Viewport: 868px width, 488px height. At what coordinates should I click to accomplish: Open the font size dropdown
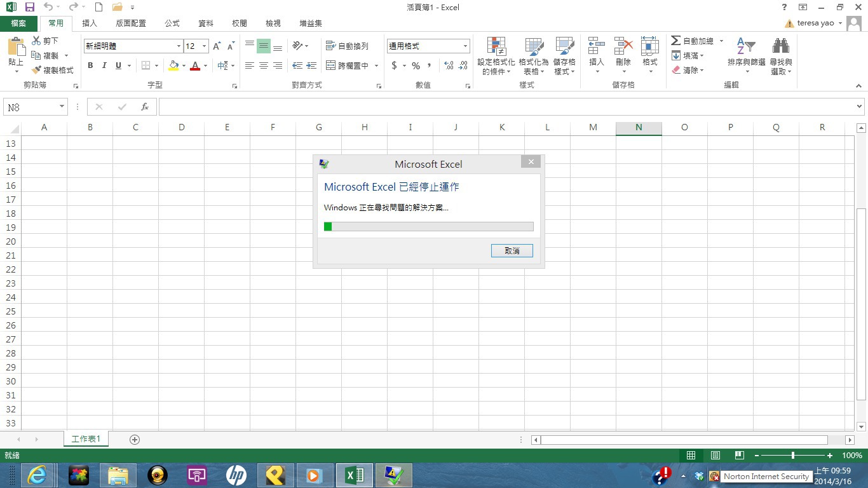[205, 46]
